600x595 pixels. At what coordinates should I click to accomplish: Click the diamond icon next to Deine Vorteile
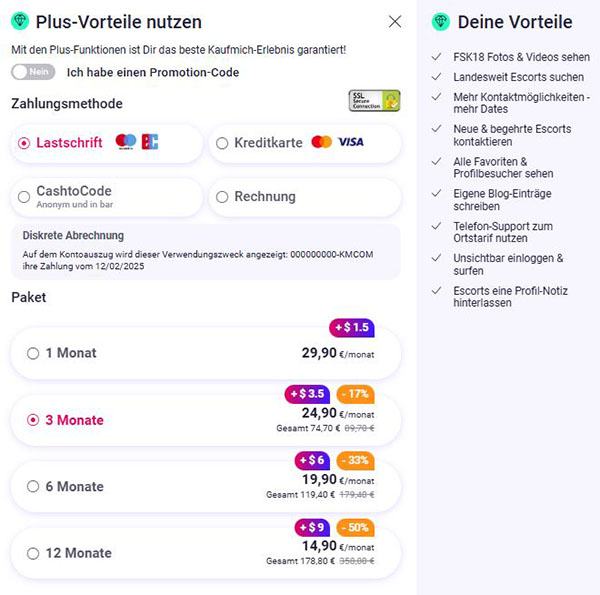pos(441,21)
